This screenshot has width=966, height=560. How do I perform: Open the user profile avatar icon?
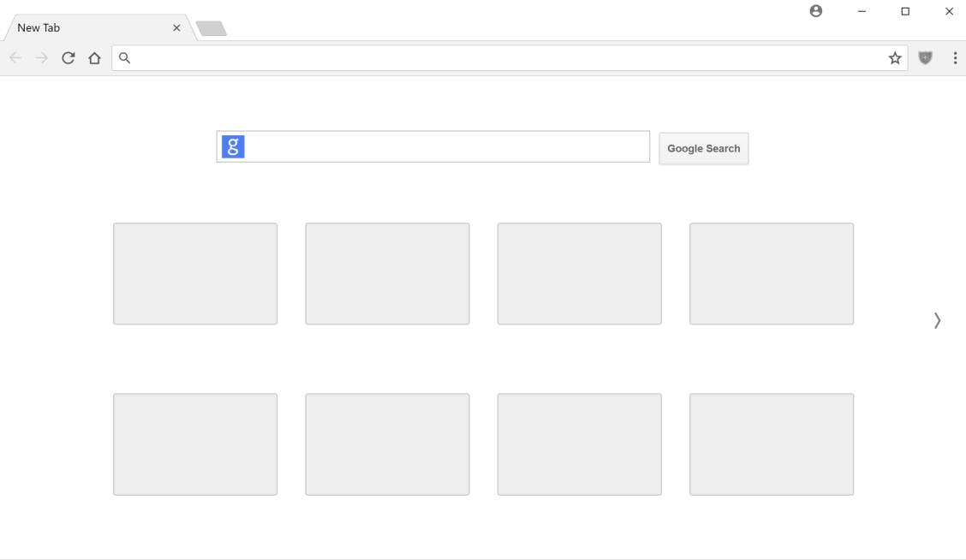coord(815,11)
